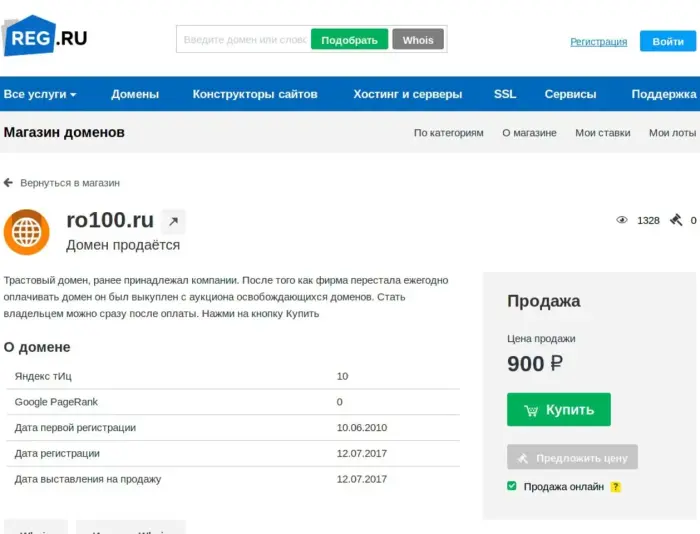Expand the Все услуги dropdown menu
This screenshot has width=700, height=534.
click(x=40, y=94)
